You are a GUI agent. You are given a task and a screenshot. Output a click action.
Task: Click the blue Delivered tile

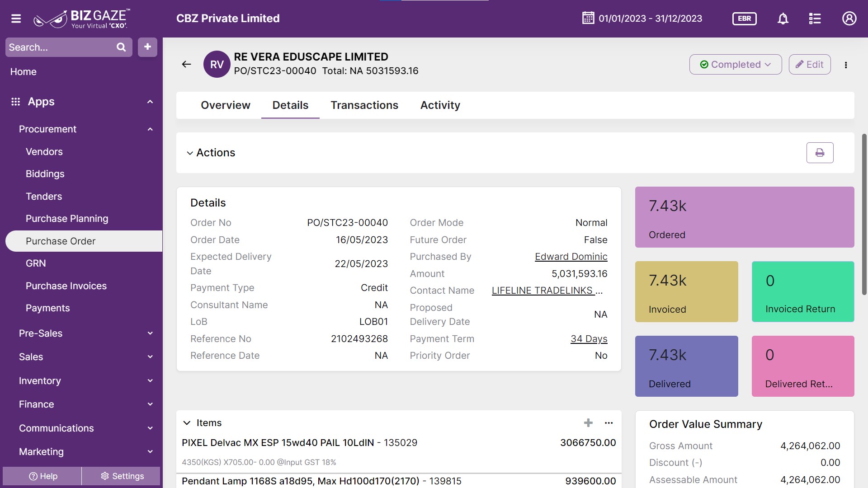pyautogui.click(x=686, y=366)
